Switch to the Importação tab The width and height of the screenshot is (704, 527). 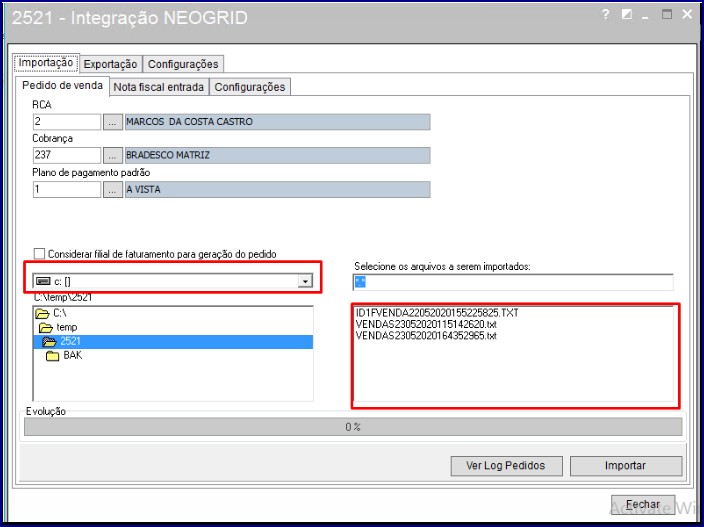click(x=46, y=62)
